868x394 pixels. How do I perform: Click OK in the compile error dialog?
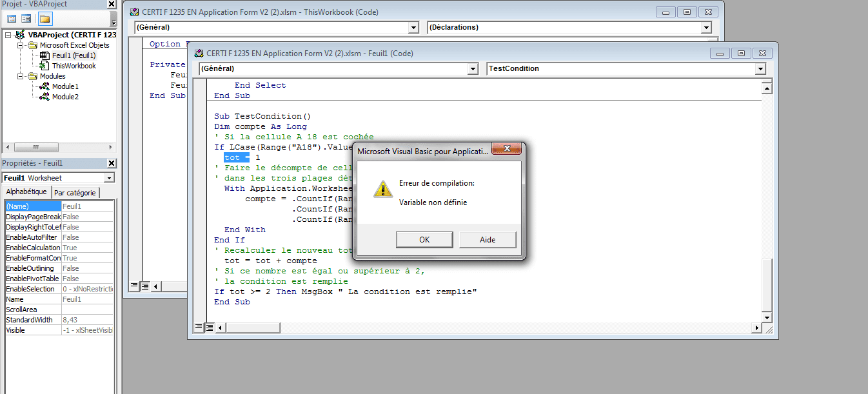[x=424, y=240]
